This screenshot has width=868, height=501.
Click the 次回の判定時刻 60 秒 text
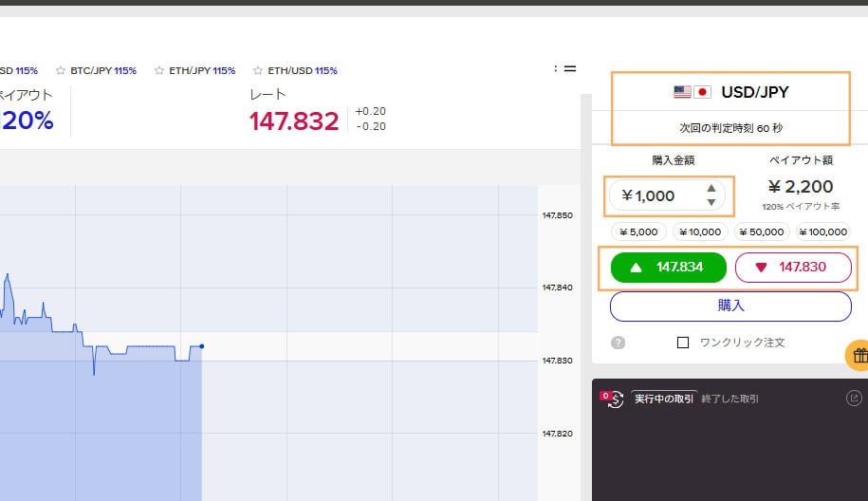(730, 128)
